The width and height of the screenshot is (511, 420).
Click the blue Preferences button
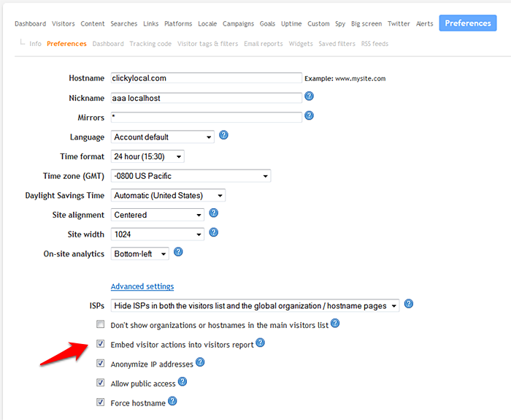(468, 23)
